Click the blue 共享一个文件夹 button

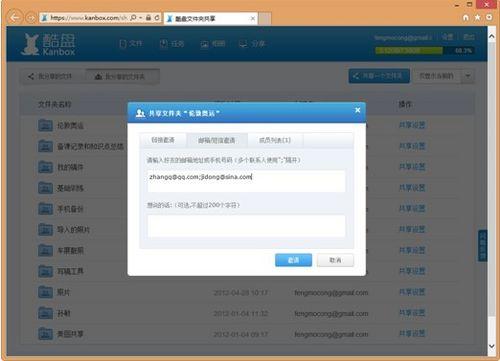point(379,76)
